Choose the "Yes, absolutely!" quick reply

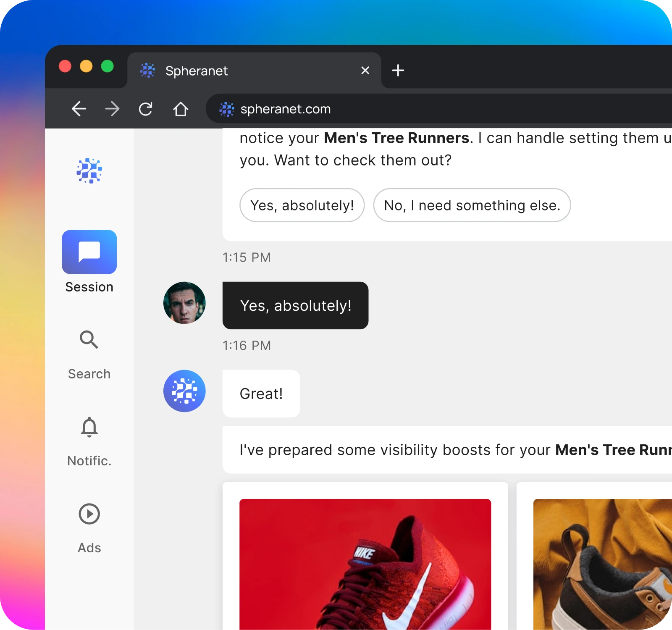click(302, 205)
